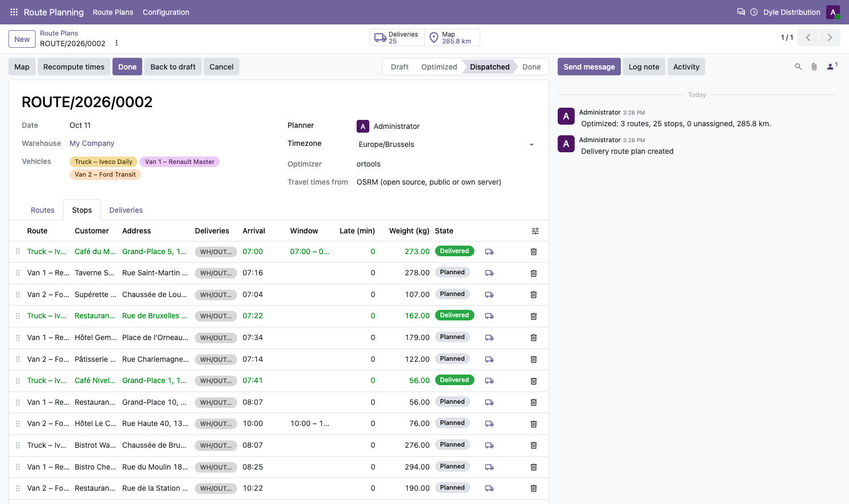Switch to the Deliveries tab
The height and width of the screenshot is (504, 849).
click(126, 210)
